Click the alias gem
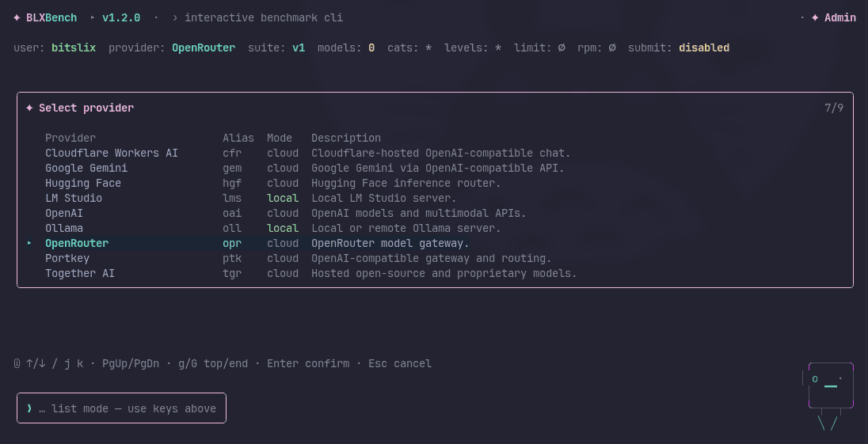 232,168
